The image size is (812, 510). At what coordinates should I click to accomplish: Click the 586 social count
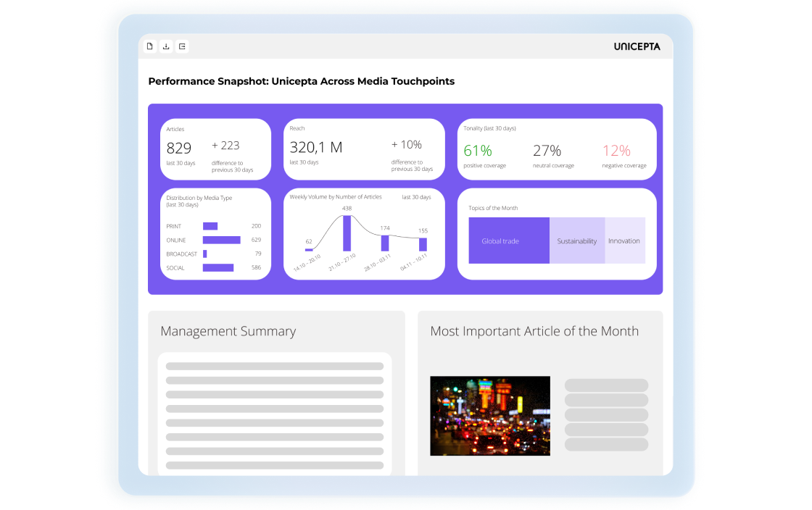[x=256, y=267]
